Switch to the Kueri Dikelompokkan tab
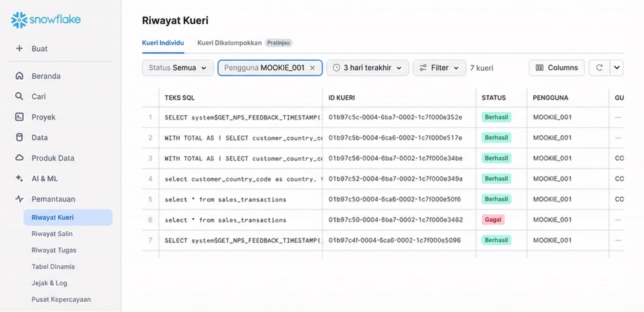The width and height of the screenshot is (644, 312). [229, 43]
